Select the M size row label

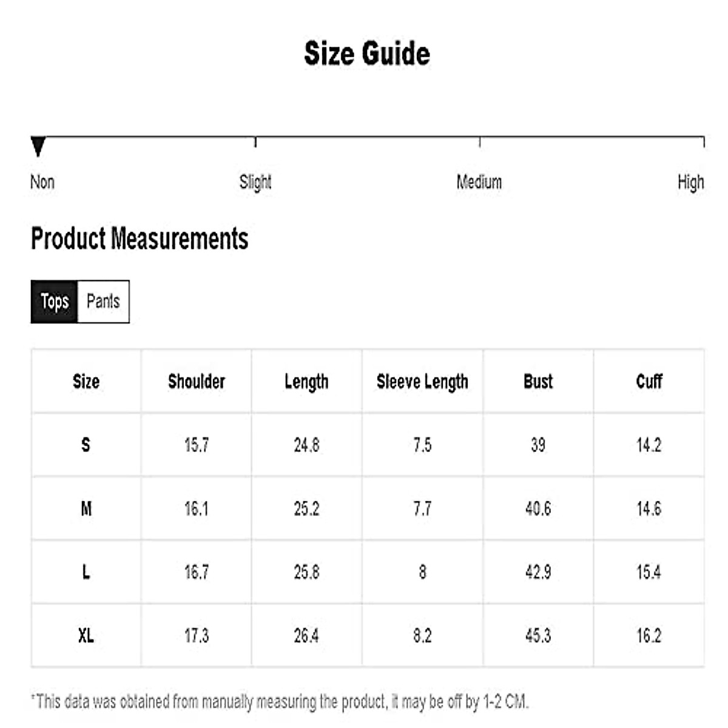point(86,508)
